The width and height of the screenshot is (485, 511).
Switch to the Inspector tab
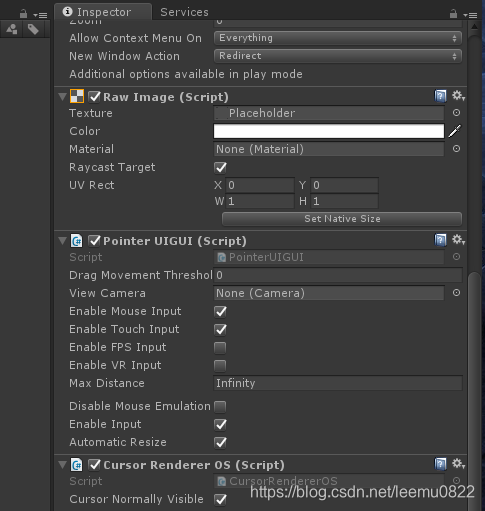click(103, 12)
